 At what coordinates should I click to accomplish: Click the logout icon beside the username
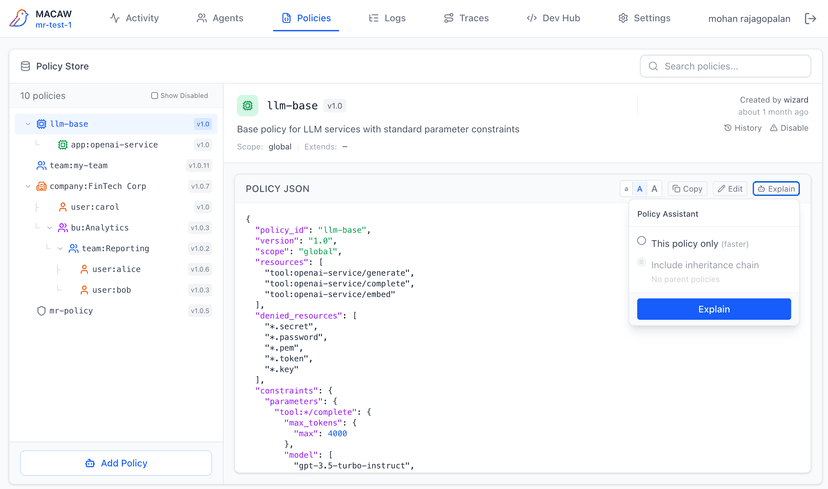pos(810,19)
